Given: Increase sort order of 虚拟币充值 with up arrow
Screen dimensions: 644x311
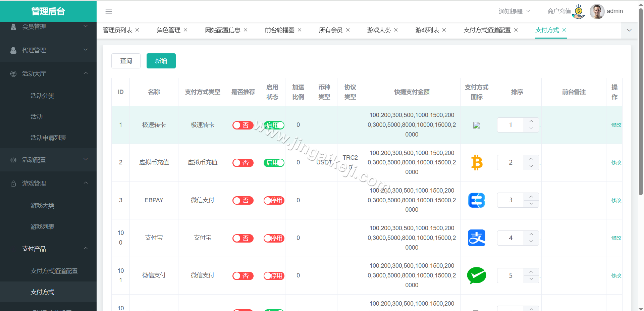Looking at the screenshot, I should coord(531,159).
